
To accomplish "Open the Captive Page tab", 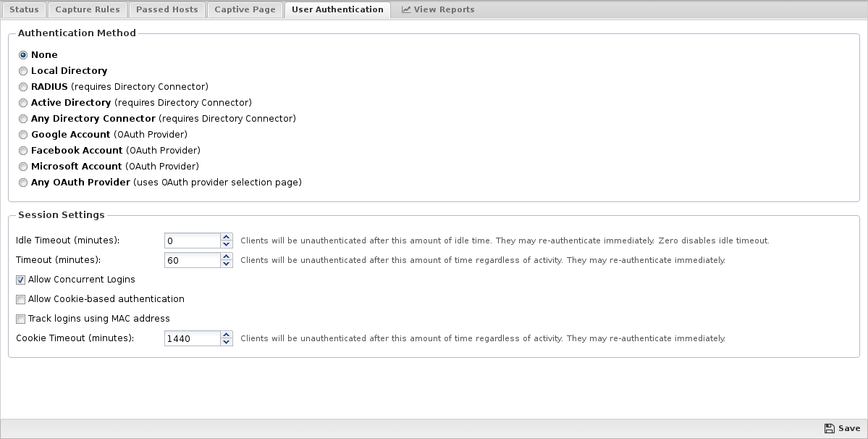I will click(245, 9).
